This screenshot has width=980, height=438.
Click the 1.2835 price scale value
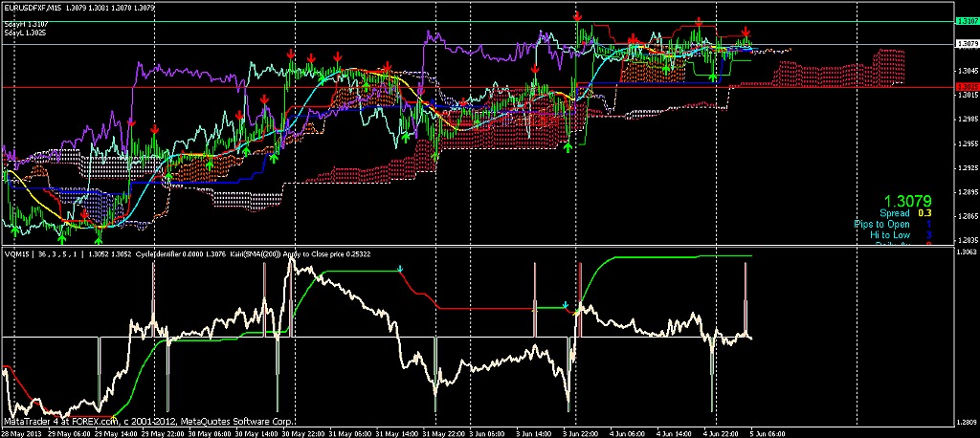coord(967,240)
